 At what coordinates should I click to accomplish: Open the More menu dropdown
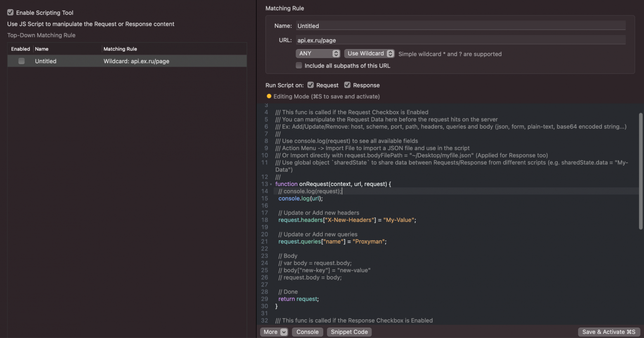coord(274,332)
